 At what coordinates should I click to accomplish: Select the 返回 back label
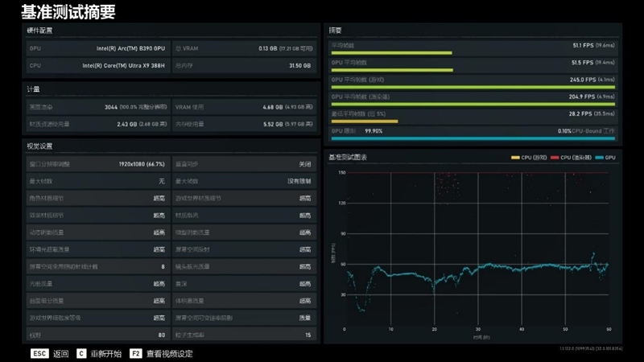point(61,354)
